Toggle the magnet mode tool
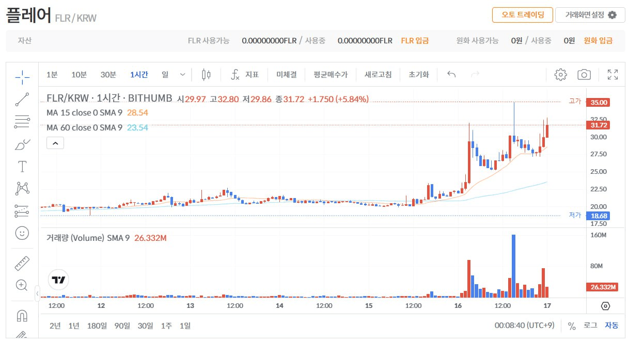The image size is (644, 344). click(22, 316)
